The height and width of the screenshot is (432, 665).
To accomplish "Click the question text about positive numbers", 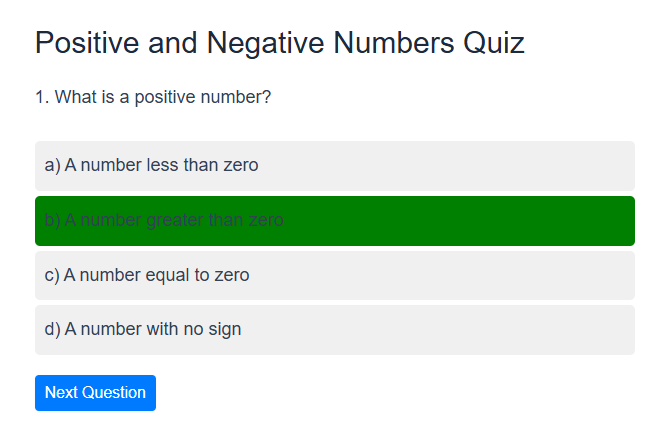I will pyautogui.click(x=153, y=97).
